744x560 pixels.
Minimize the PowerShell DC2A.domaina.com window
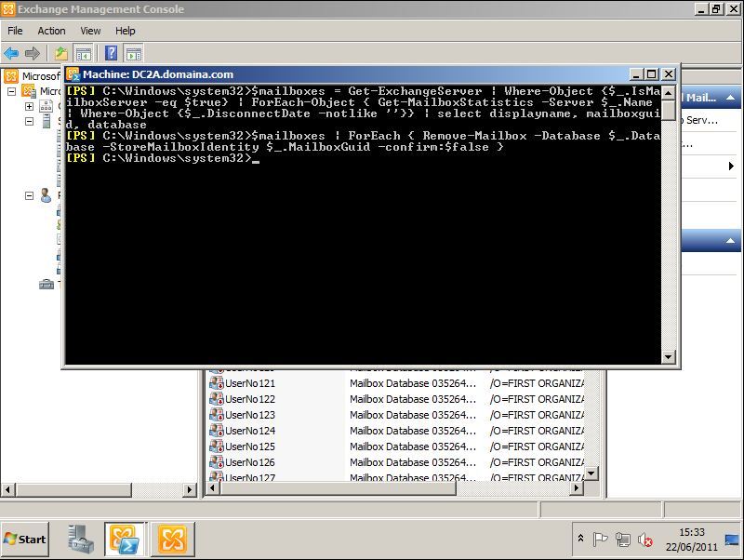[636, 74]
